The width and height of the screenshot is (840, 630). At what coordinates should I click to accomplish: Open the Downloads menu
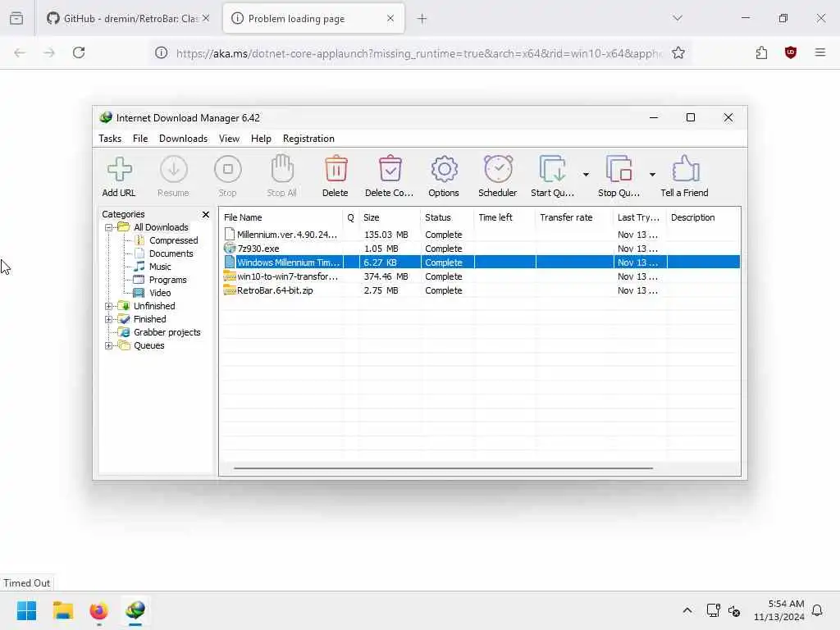pos(183,138)
